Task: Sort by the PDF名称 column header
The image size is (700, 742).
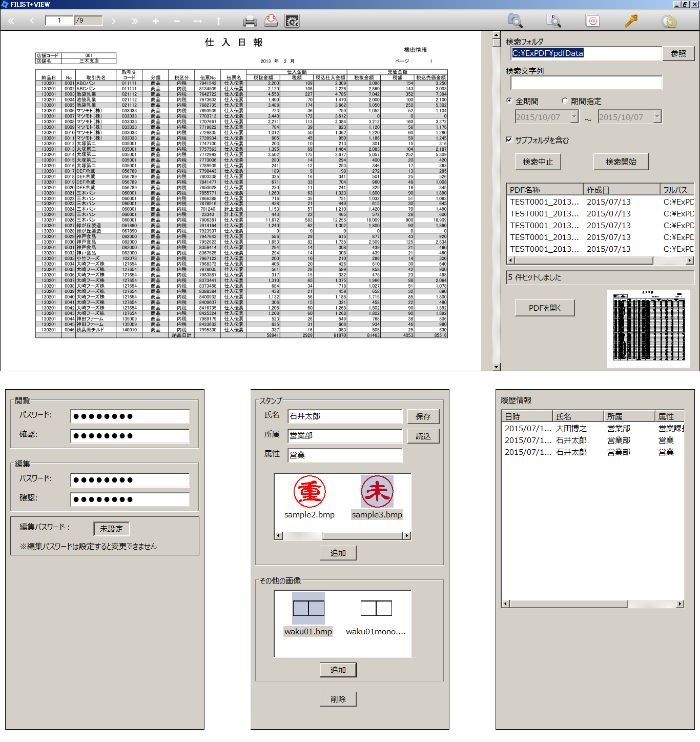Action: (545, 190)
